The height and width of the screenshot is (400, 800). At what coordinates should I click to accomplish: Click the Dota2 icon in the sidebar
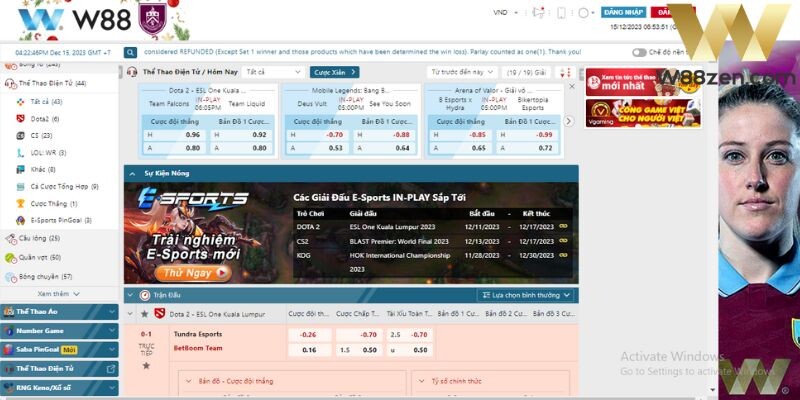point(20,119)
